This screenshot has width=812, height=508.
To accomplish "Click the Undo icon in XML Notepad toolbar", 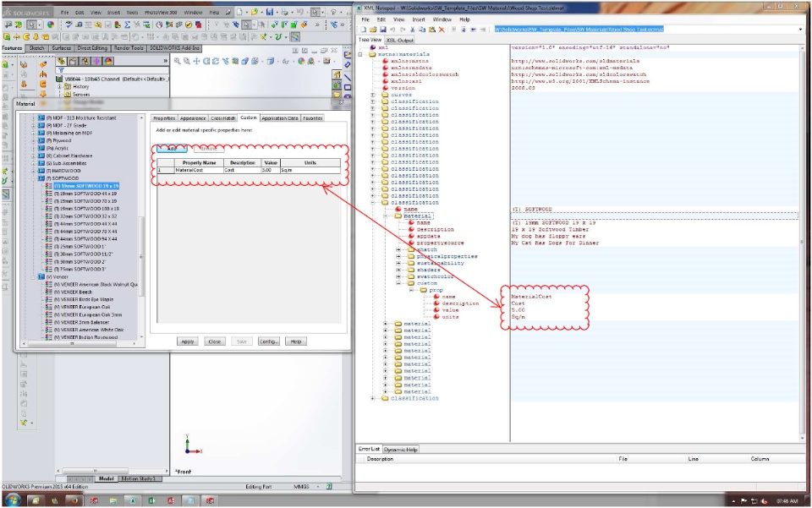I will tap(392, 30).
